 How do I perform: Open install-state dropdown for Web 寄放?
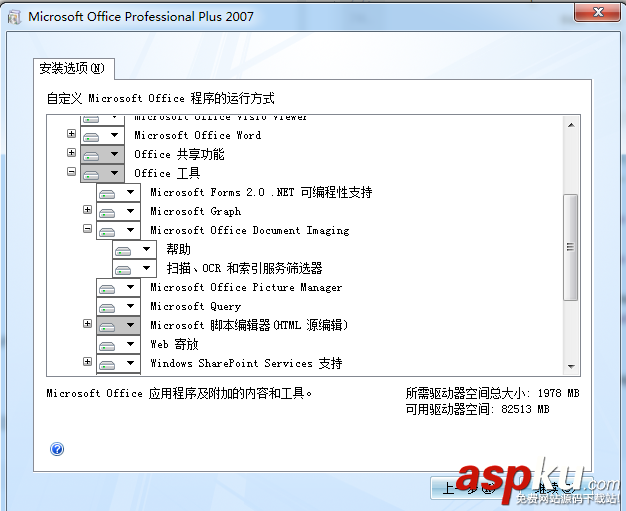point(118,344)
